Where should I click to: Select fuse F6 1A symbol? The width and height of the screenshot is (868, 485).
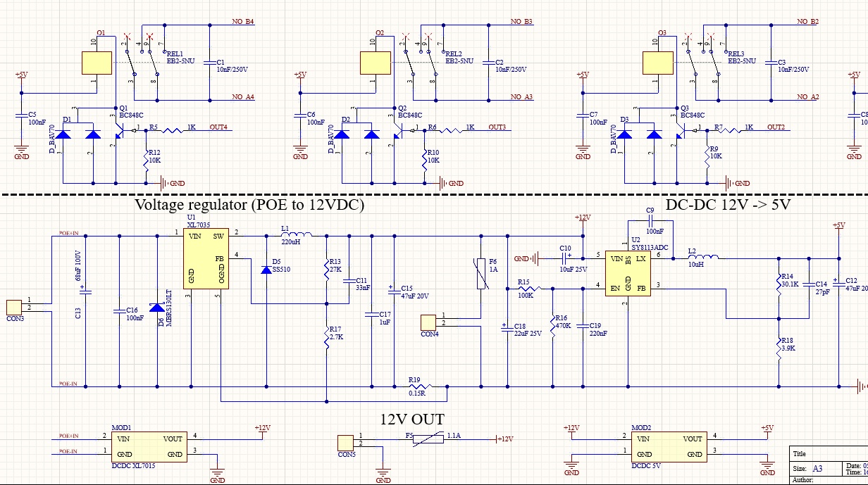pos(481,274)
